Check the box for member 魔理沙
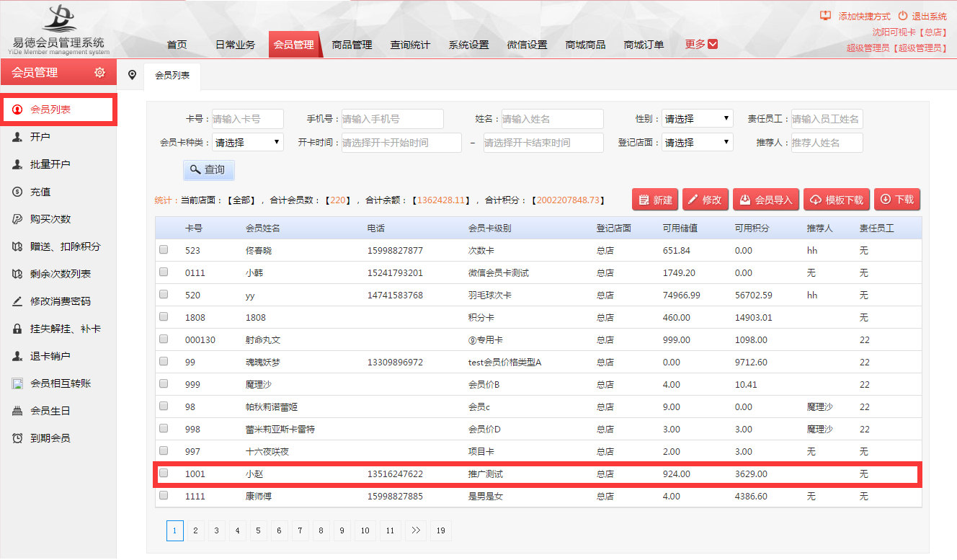 (x=164, y=384)
